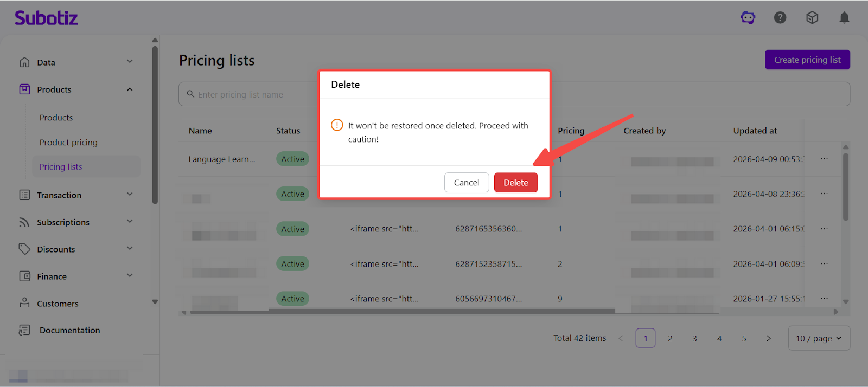Click the help question mark icon
The image size is (868, 387).
pyautogui.click(x=780, y=18)
